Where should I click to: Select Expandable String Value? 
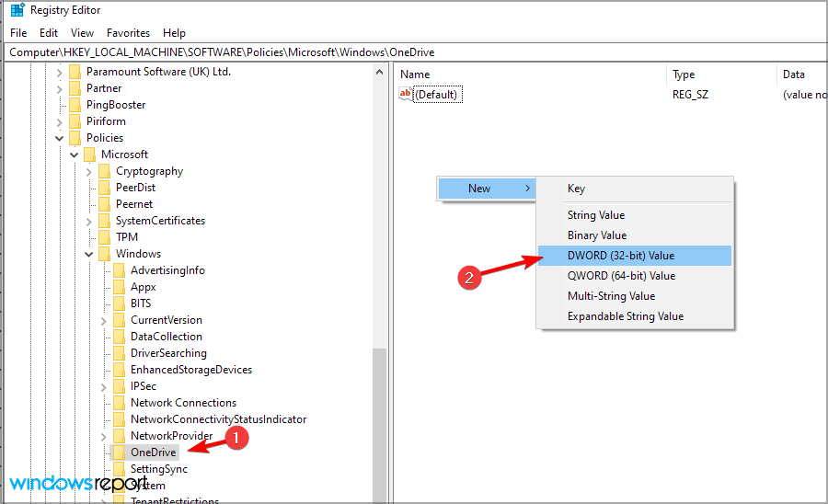click(x=635, y=316)
